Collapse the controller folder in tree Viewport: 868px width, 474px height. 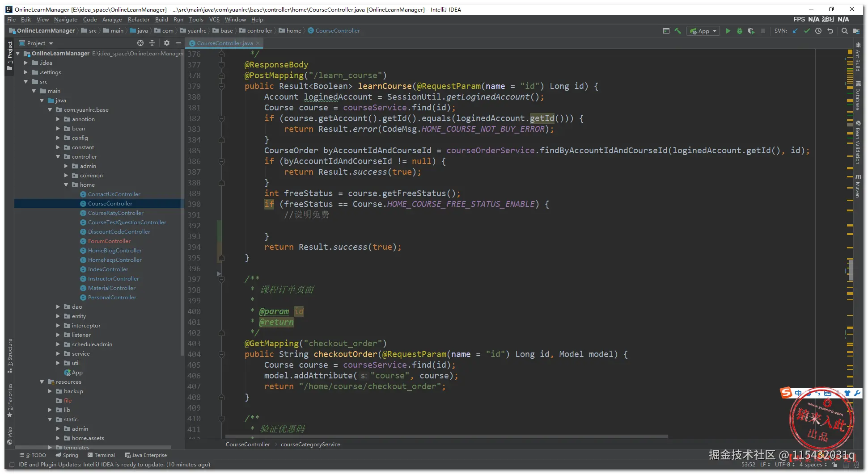pos(58,157)
